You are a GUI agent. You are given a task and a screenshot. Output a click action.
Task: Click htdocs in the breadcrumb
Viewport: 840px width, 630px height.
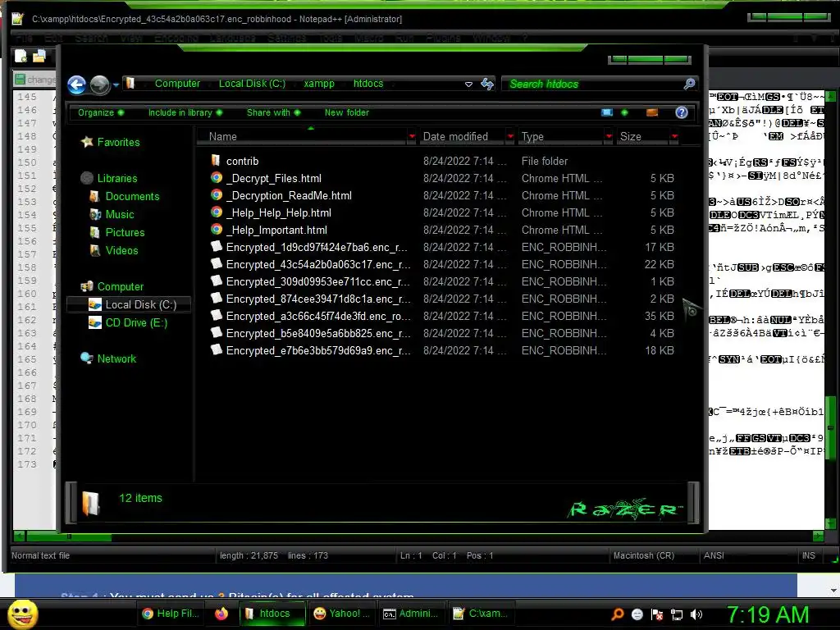click(x=368, y=84)
